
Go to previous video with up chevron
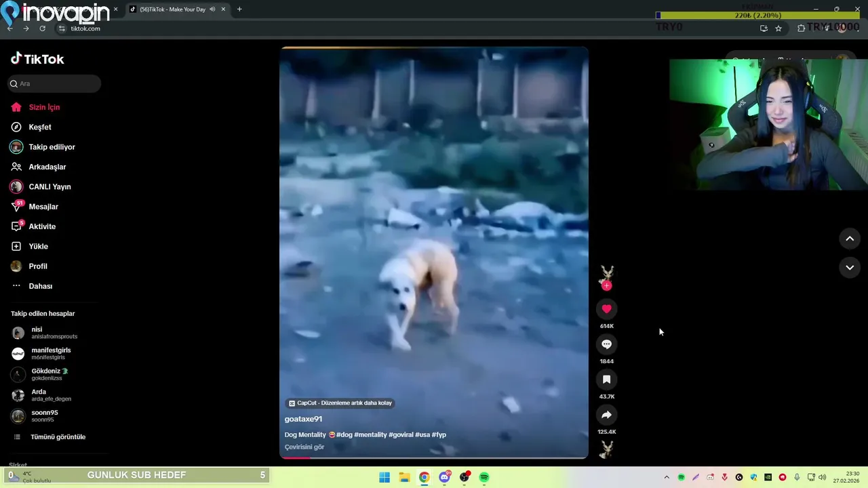coord(849,239)
